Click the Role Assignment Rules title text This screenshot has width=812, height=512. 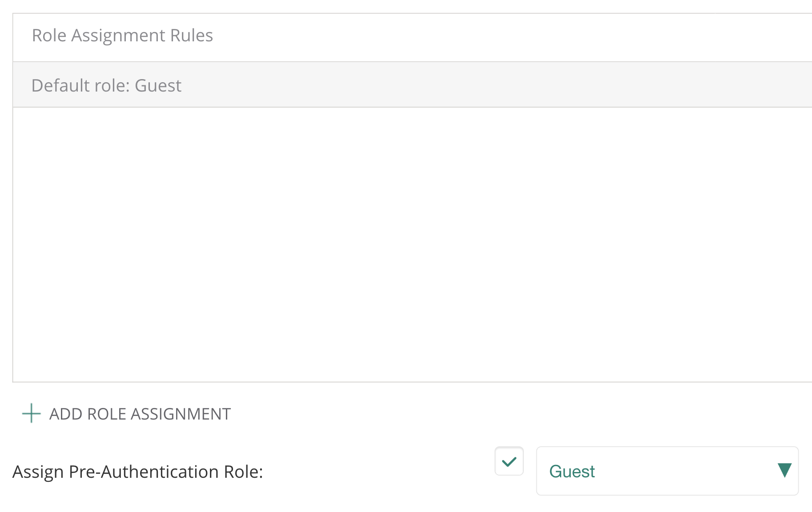coord(122,36)
